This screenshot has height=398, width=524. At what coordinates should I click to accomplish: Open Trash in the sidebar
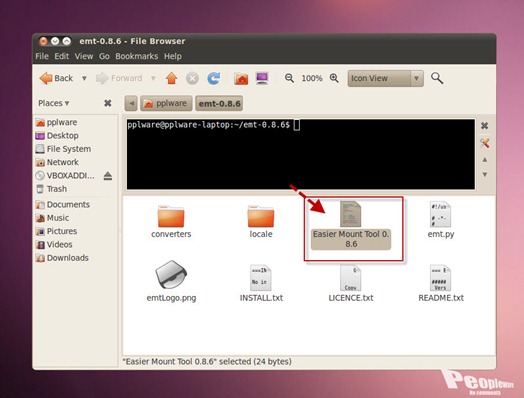click(x=56, y=189)
